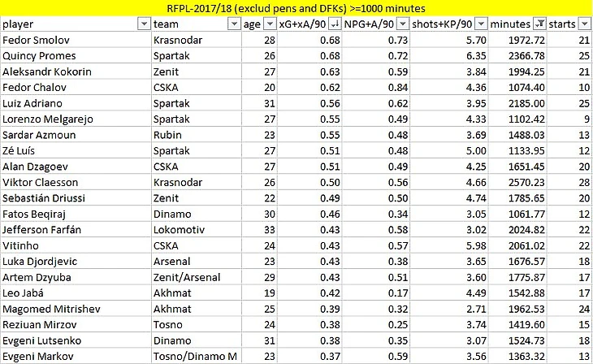The image size is (593, 364).
Task: Click Sardar Azmoun's Rubin team cell
Action: (x=197, y=135)
